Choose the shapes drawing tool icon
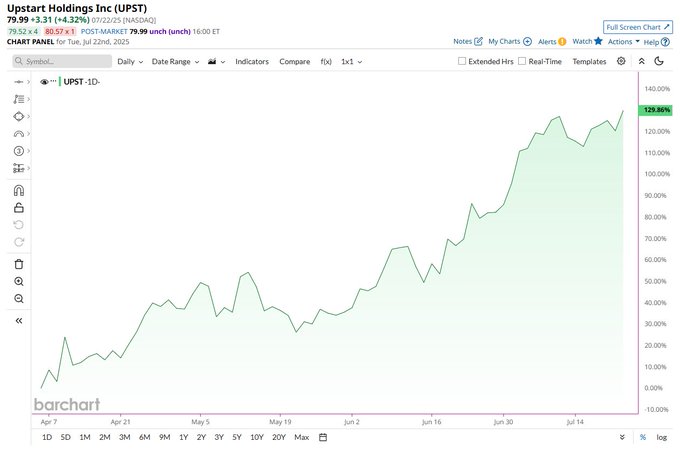This screenshot has width=680, height=449. pyautogui.click(x=19, y=116)
